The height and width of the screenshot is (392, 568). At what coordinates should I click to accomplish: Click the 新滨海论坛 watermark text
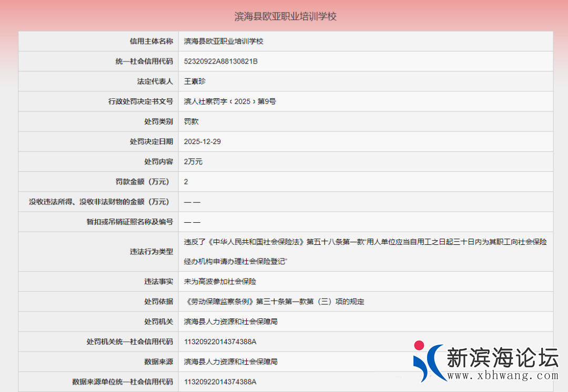pyautogui.click(x=502, y=358)
